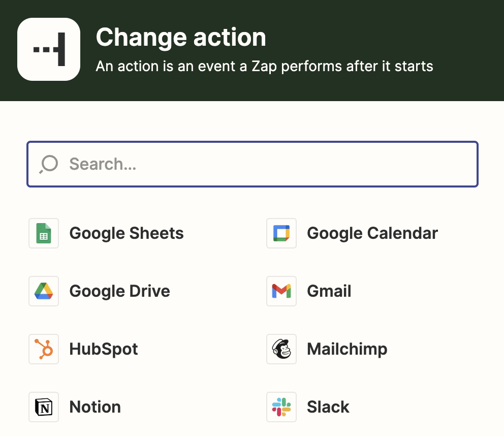
Task: Click inside the Search field
Action: (203, 164)
